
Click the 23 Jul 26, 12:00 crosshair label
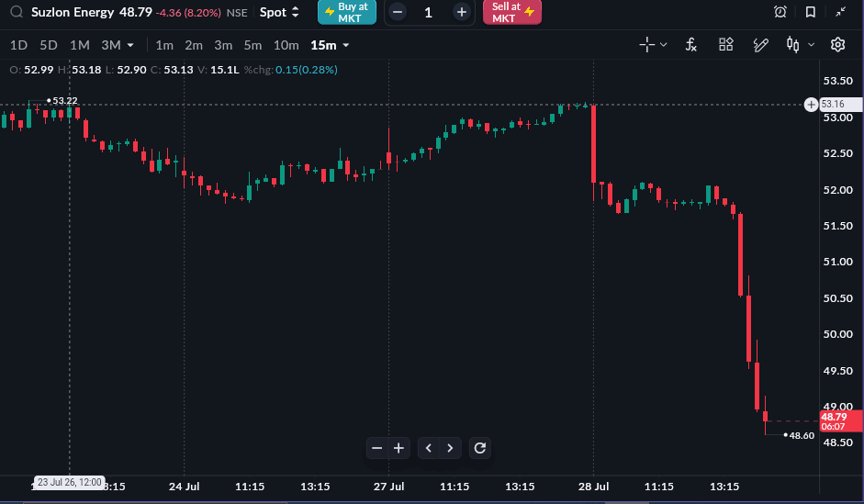(70, 483)
